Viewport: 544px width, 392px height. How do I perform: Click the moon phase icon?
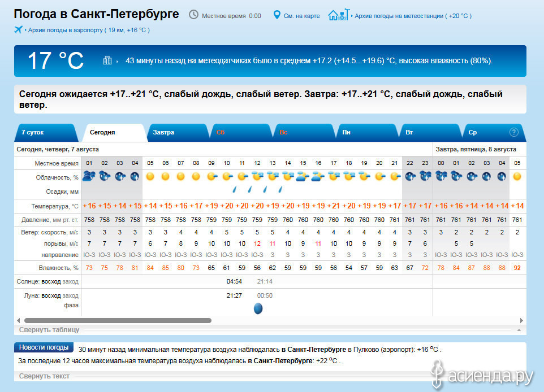258,308
